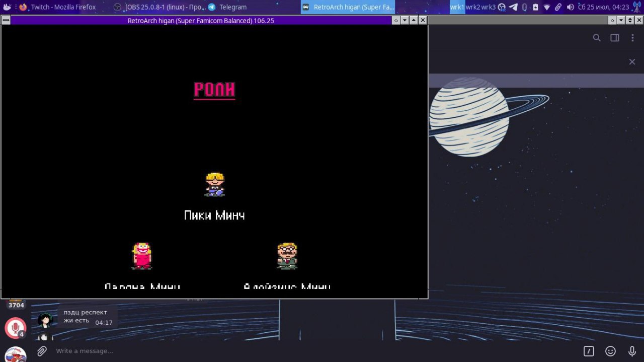Click the Пики Минч name label
Screen dimensions: 644x362
click(214, 215)
